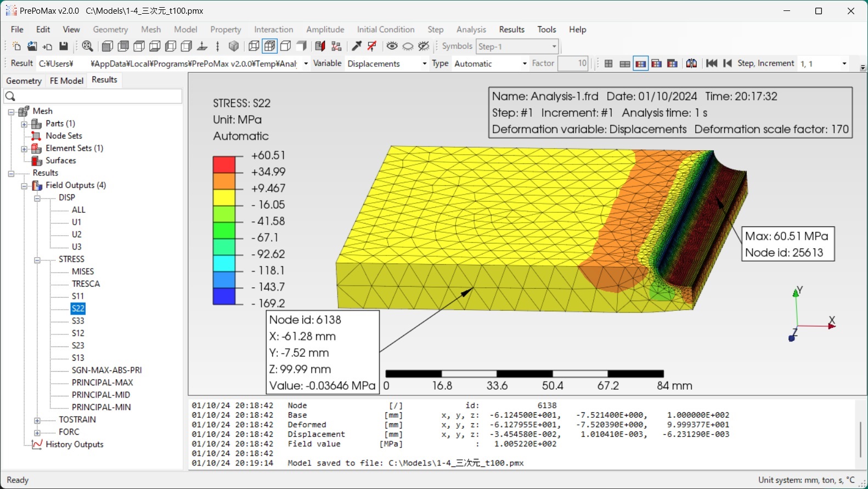Open the Tools menu

tap(547, 30)
